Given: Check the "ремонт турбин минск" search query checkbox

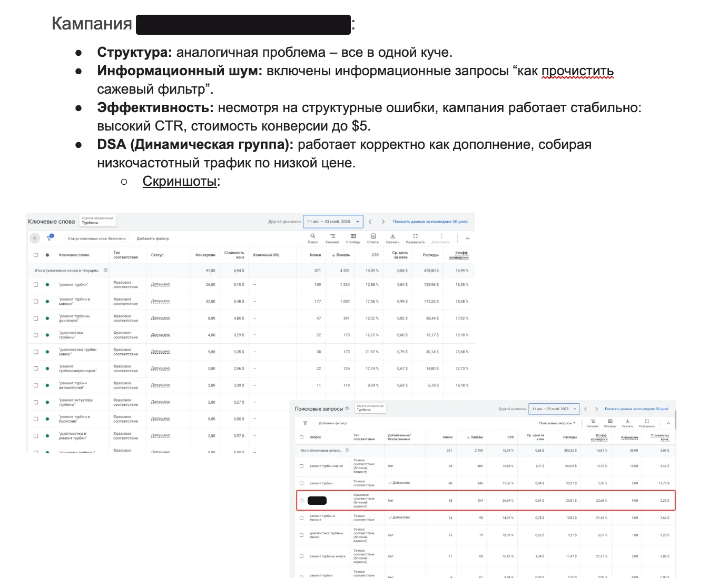Looking at the screenshot, I should click(x=301, y=466).
